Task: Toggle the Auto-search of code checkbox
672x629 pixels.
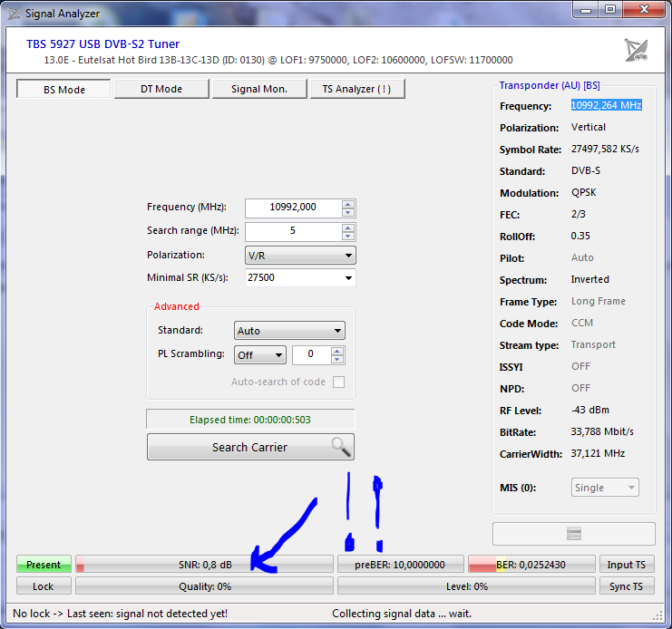Action: point(338,382)
